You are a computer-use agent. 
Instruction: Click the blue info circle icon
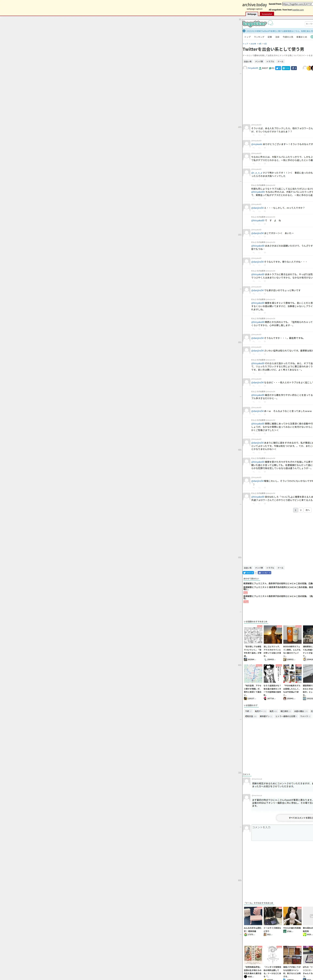(244, 31)
